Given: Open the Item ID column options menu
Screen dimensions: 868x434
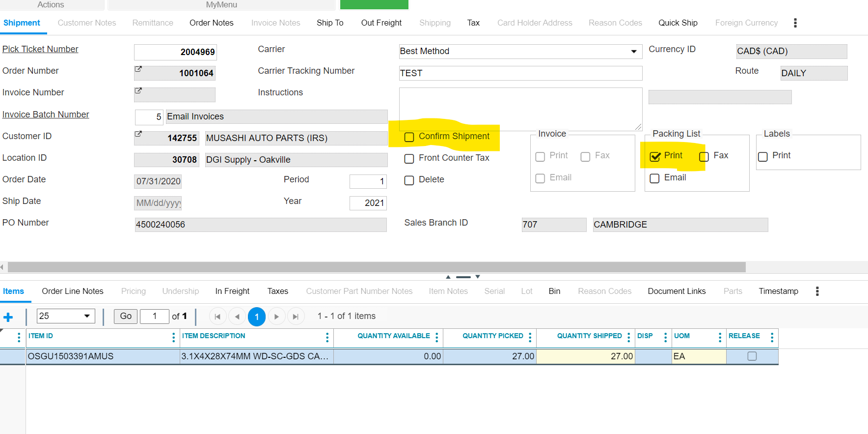Looking at the screenshot, I should coord(173,337).
